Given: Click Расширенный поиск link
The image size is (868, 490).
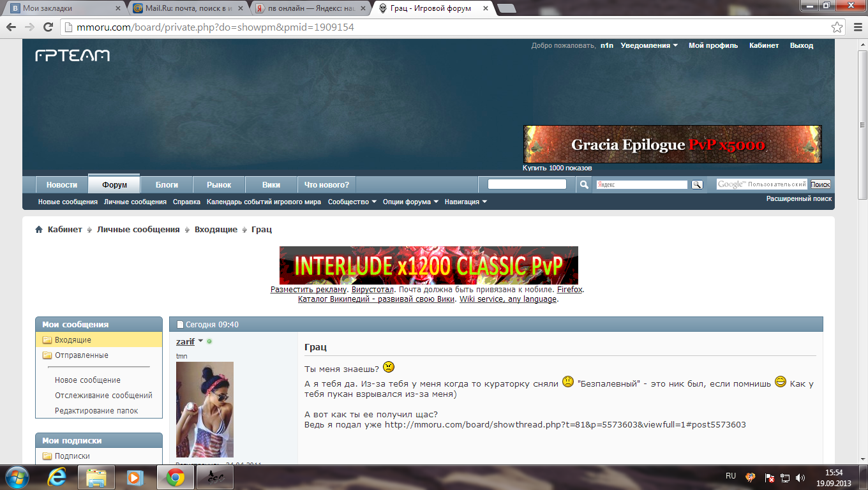Looking at the screenshot, I should (x=799, y=198).
